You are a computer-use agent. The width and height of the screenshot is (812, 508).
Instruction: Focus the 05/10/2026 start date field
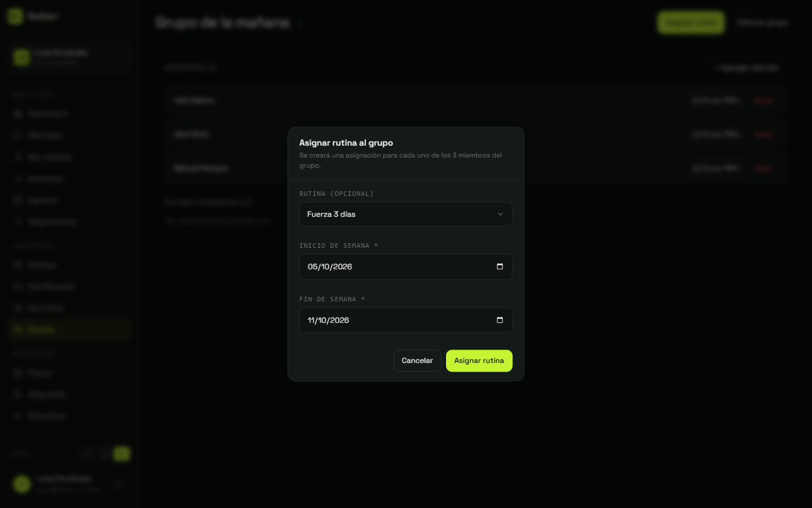click(405, 266)
